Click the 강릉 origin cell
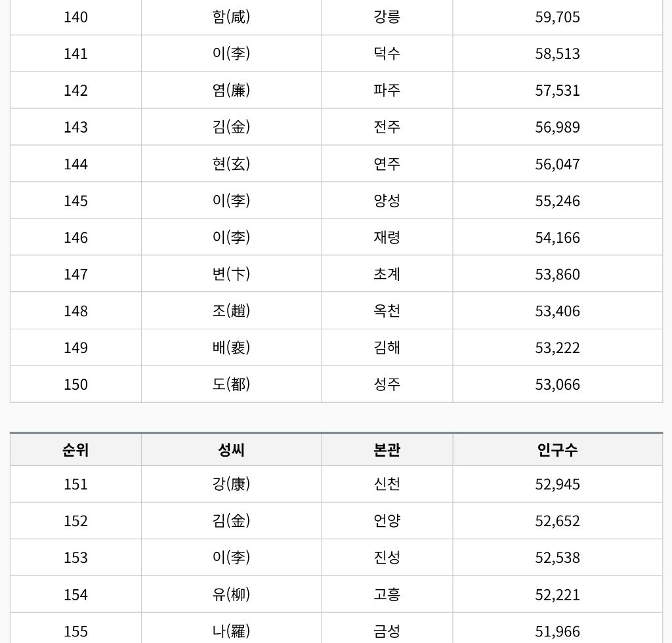The image size is (672, 643). tap(387, 17)
